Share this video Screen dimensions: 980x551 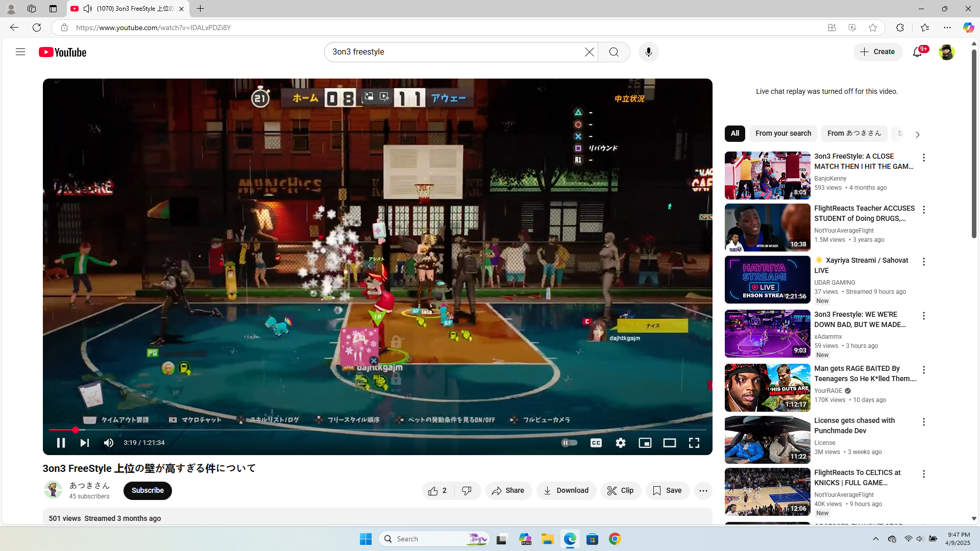pos(508,491)
